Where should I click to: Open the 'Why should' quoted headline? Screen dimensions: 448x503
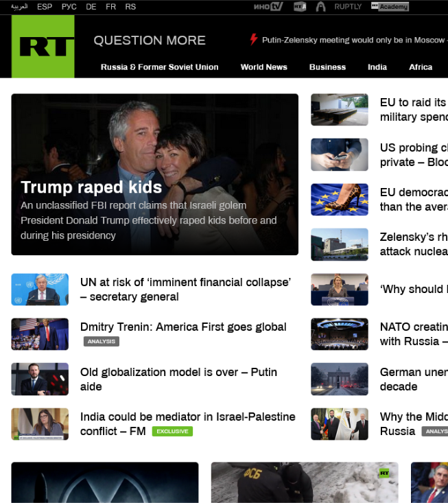point(414,289)
